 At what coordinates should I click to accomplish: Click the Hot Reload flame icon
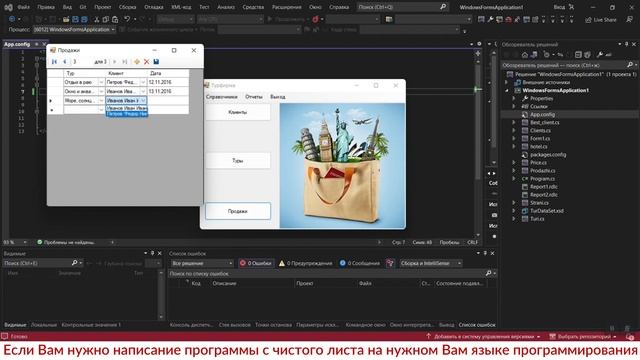[x=315, y=19]
